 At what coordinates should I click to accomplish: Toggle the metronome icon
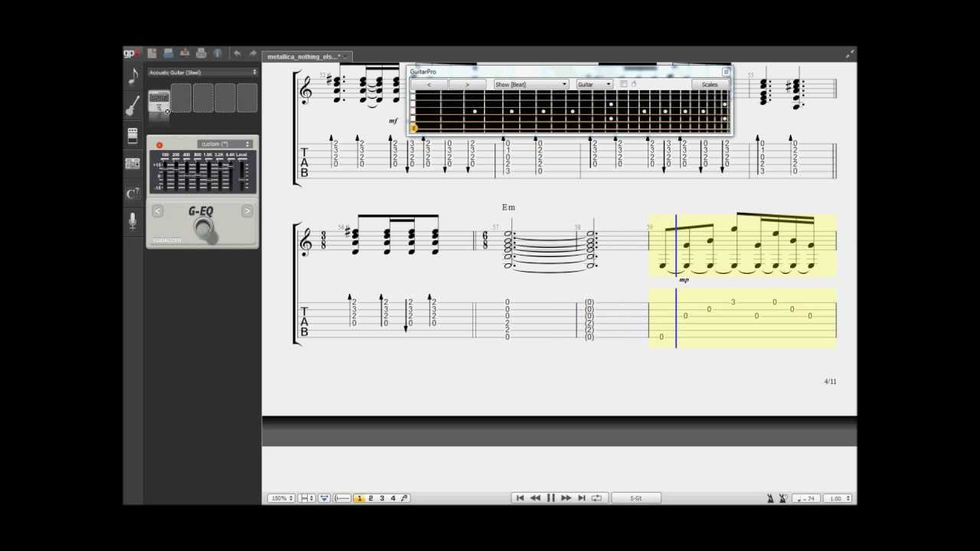[770, 498]
